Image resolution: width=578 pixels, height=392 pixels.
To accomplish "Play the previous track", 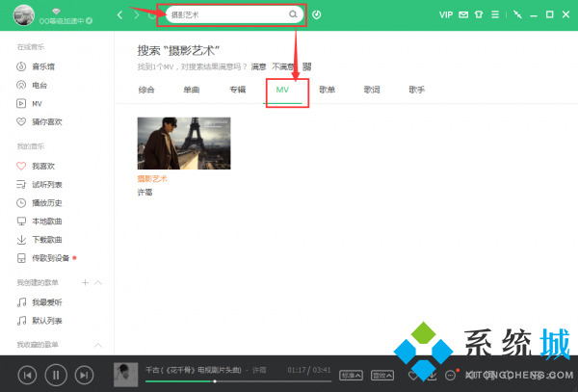I will (27, 375).
